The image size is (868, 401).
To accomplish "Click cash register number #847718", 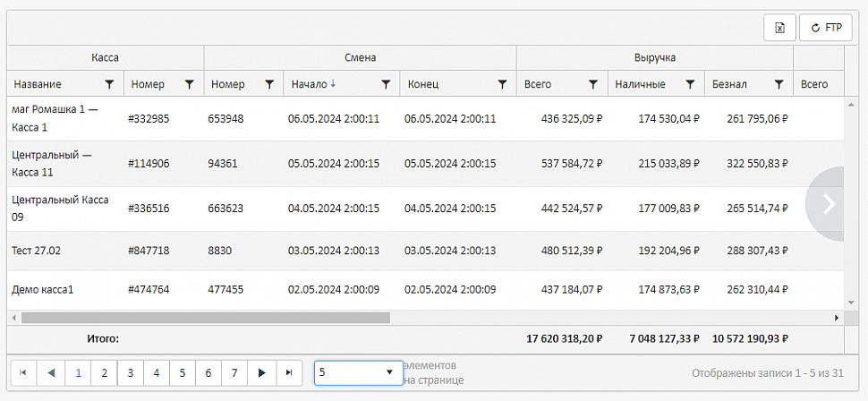I will pyautogui.click(x=149, y=251).
